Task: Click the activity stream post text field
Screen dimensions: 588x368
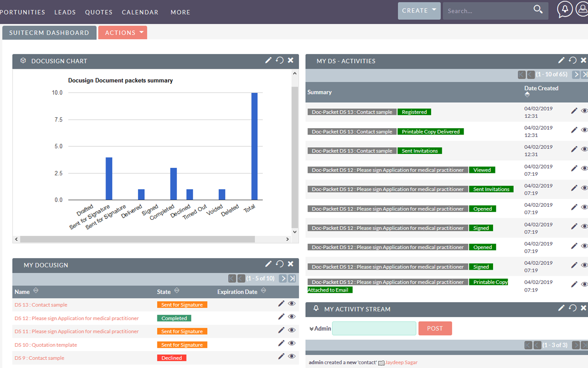Action: pos(374,328)
